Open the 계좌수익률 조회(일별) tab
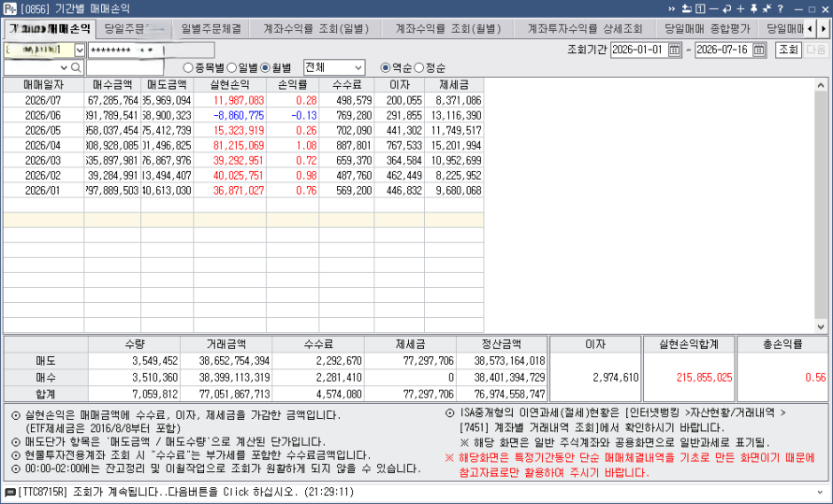Screen dimensions: 833x504 (316, 29)
